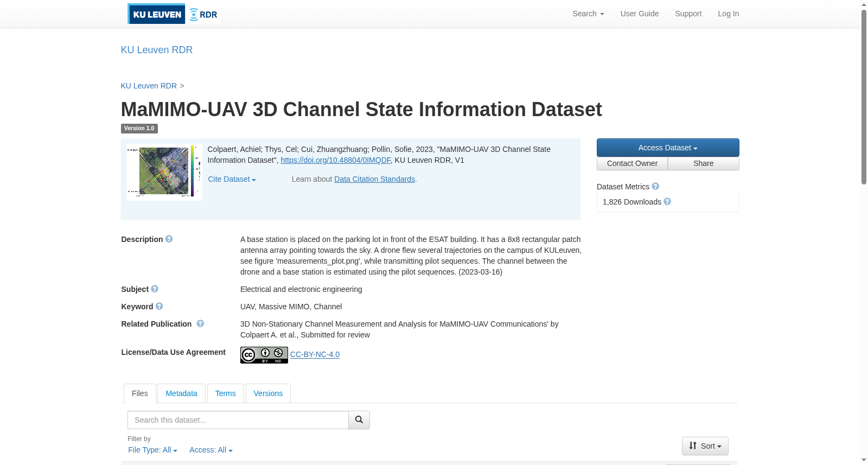Switch to the Versions tab

pos(268,393)
